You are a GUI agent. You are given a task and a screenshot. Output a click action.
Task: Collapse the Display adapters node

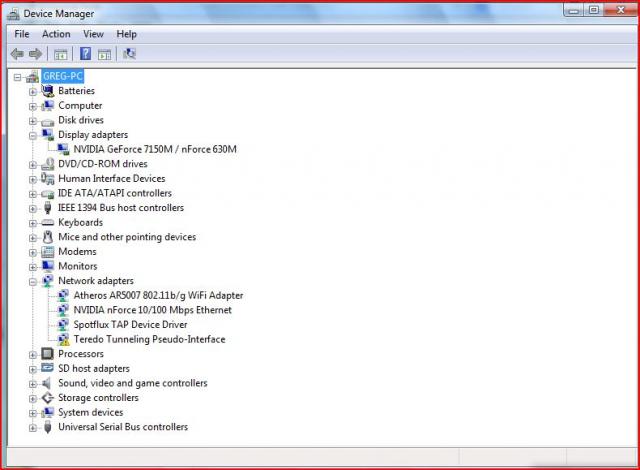[x=33, y=135]
